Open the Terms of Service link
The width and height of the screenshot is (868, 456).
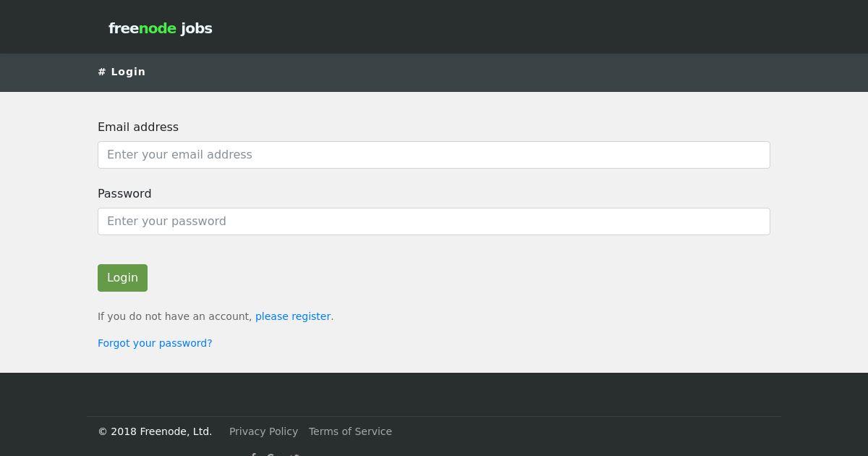click(350, 431)
